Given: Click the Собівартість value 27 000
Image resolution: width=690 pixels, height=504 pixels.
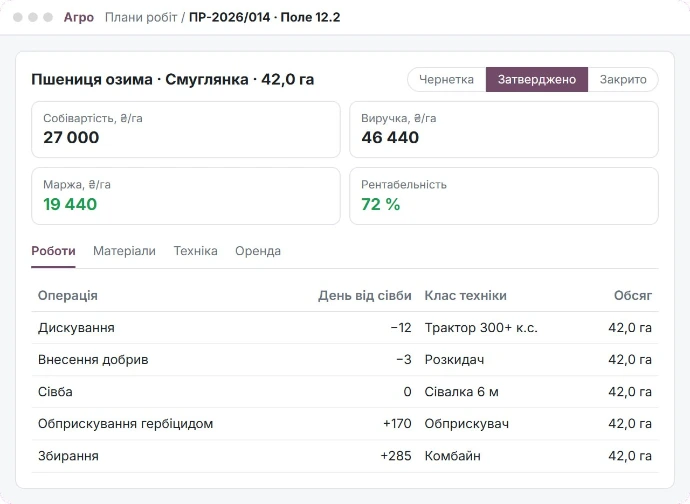Looking at the screenshot, I should pos(71,137).
